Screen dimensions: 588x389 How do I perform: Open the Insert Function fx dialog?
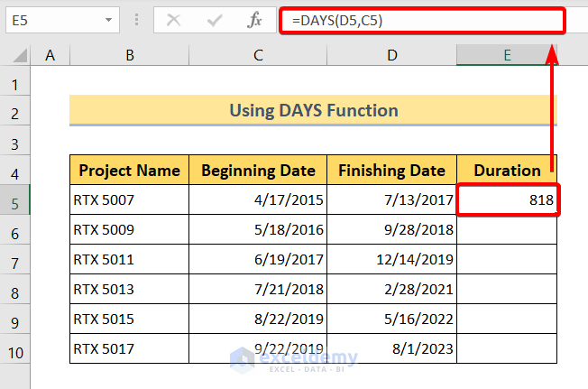[x=254, y=20]
